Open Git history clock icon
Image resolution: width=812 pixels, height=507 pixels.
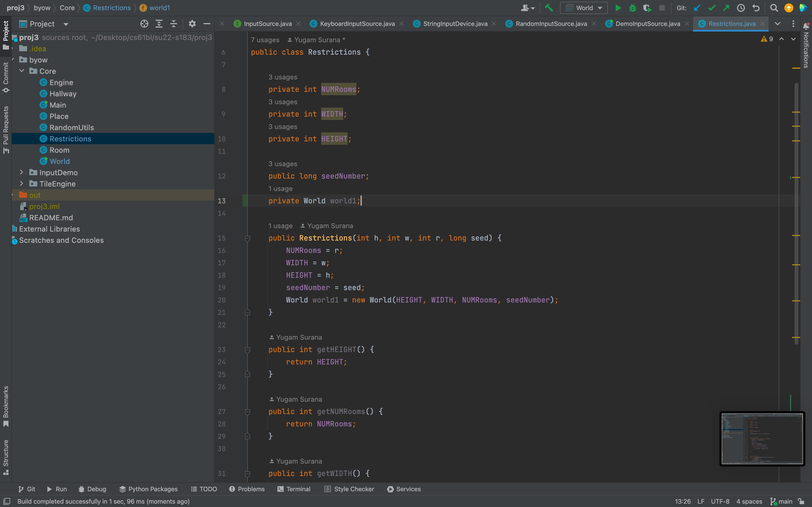click(741, 8)
